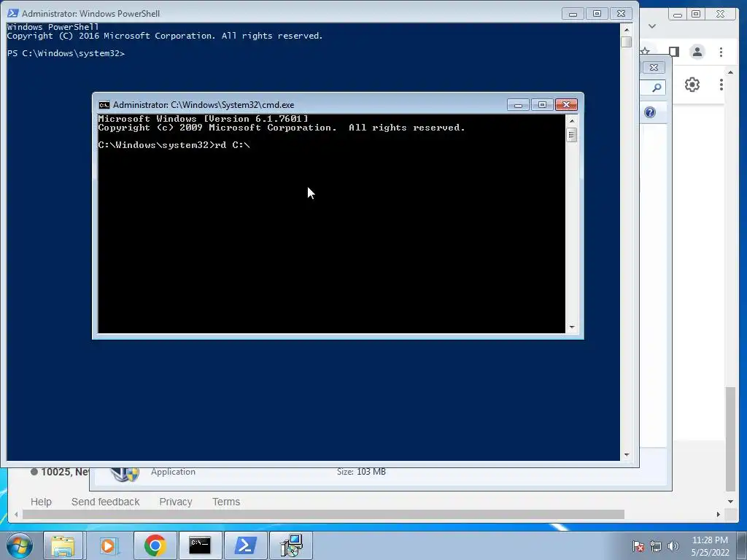Viewport: 747px width, 560px height.
Task: Open the Help link in Chrome page
Action: point(41,502)
